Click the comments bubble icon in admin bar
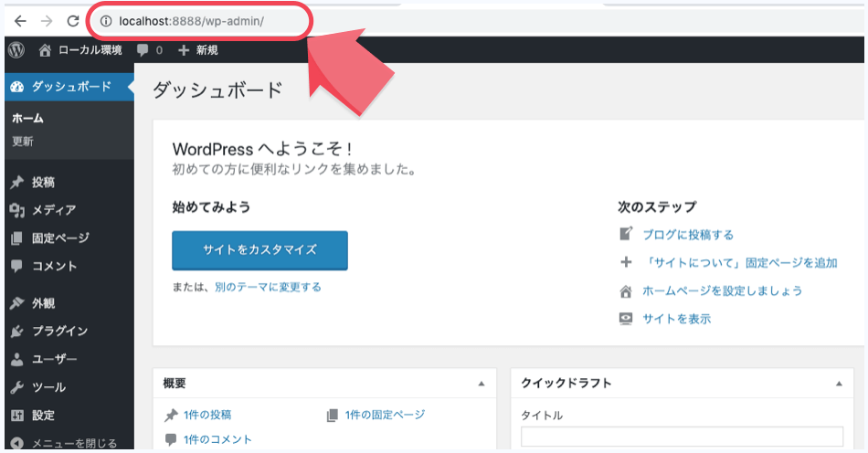 pos(143,50)
